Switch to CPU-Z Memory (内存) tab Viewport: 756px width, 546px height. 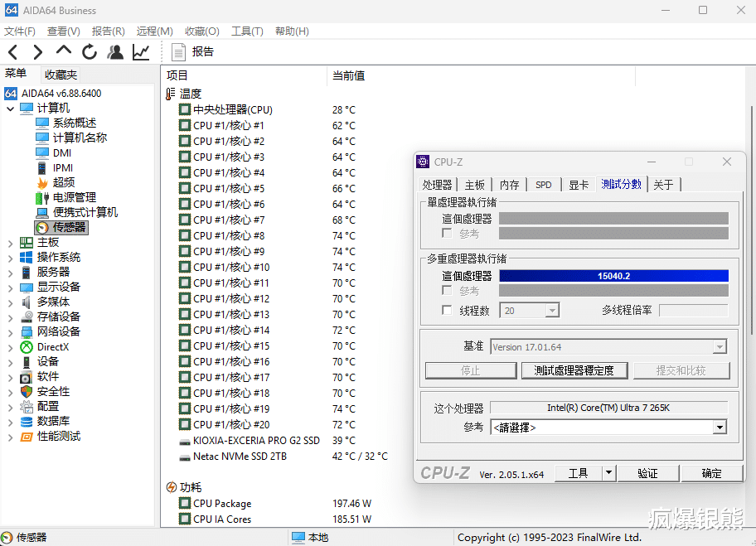pos(509,185)
